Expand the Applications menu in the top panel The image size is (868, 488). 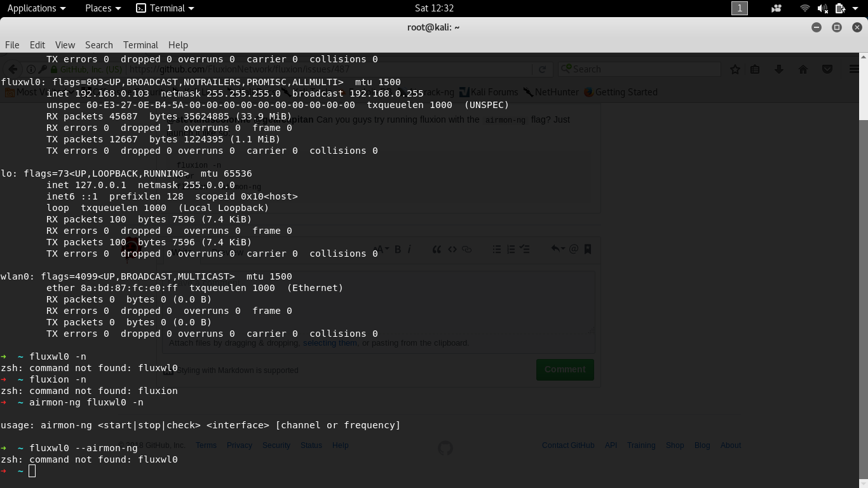click(36, 8)
